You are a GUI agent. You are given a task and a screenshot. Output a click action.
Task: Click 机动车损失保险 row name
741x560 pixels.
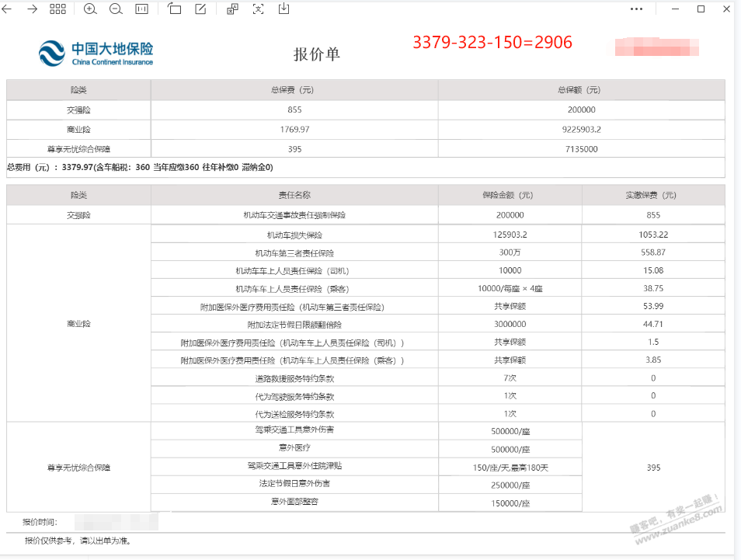coord(294,235)
